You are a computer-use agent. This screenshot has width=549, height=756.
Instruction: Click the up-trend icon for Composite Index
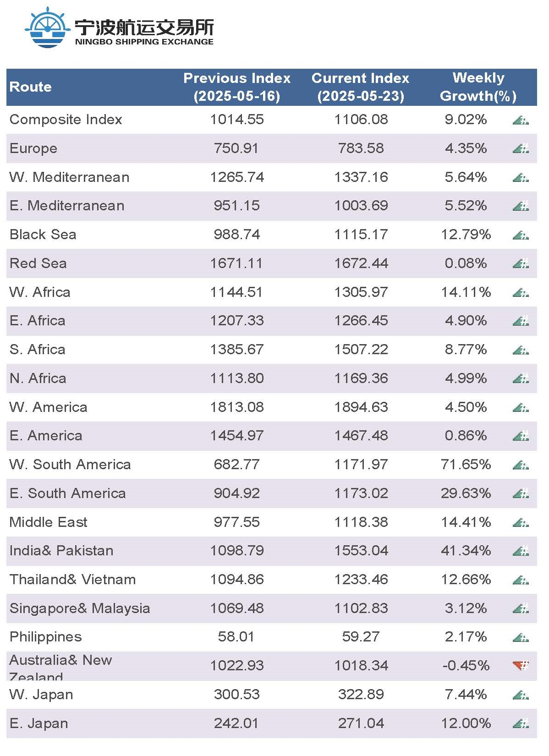tap(521, 120)
